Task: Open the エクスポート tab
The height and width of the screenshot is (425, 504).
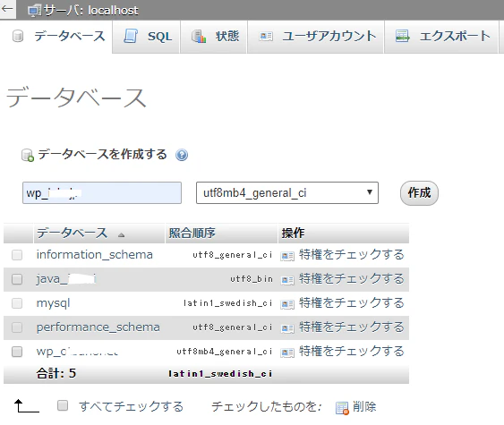Action: (441, 37)
